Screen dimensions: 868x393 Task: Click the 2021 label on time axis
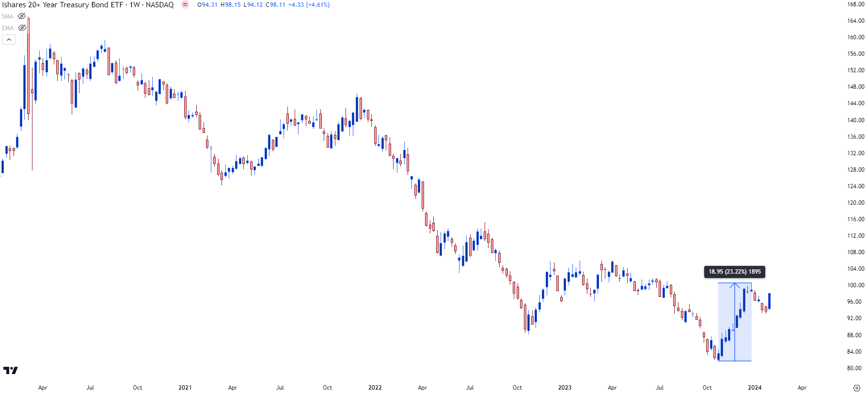click(x=185, y=388)
